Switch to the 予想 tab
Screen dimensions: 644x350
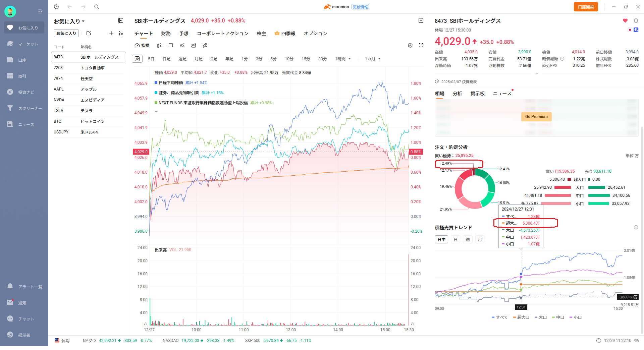pos(183,33)
